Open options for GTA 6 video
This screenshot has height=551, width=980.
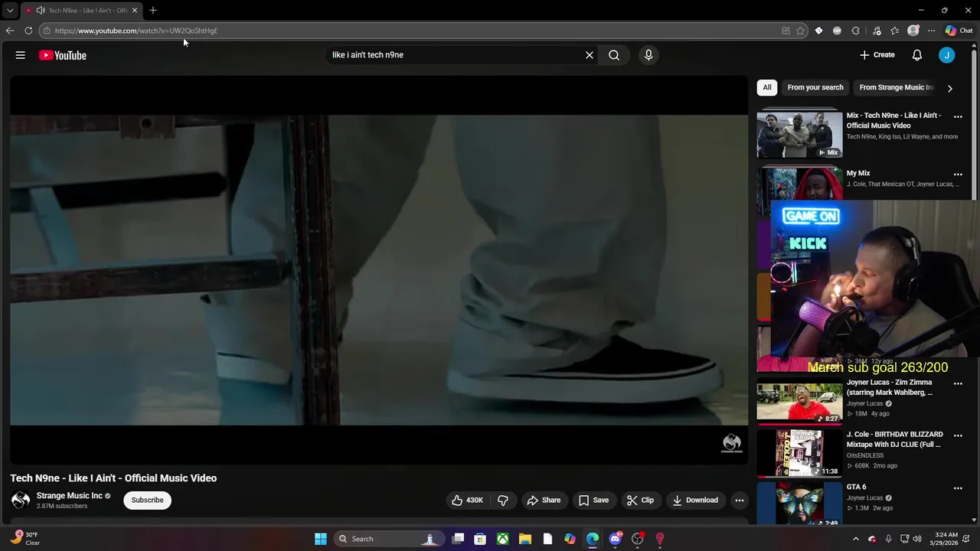[x=958, y=487]
